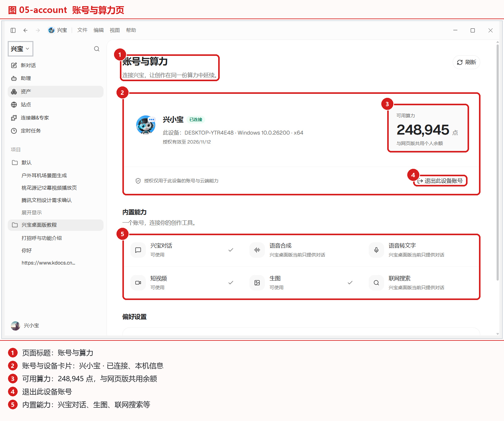Open 户外耳机场景图生成 conversation

coord(44,176)
